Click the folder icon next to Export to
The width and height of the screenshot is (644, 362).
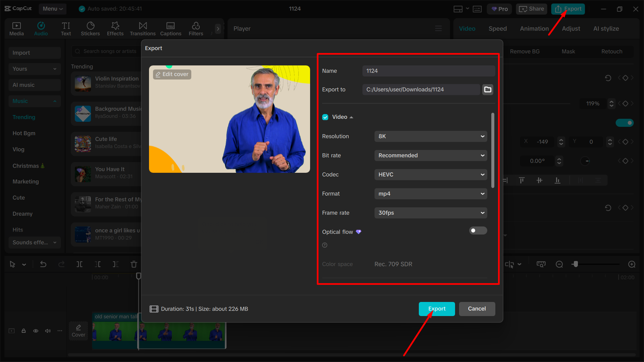click(488, 89)
